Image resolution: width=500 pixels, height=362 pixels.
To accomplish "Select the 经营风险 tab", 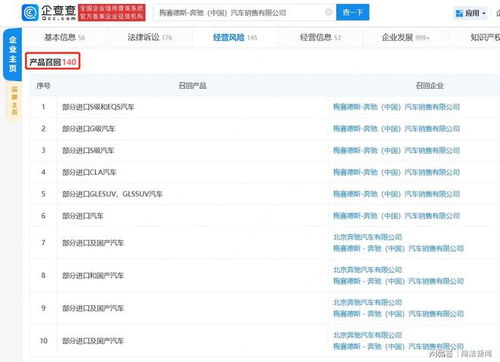I will click(x=235, y=37).
